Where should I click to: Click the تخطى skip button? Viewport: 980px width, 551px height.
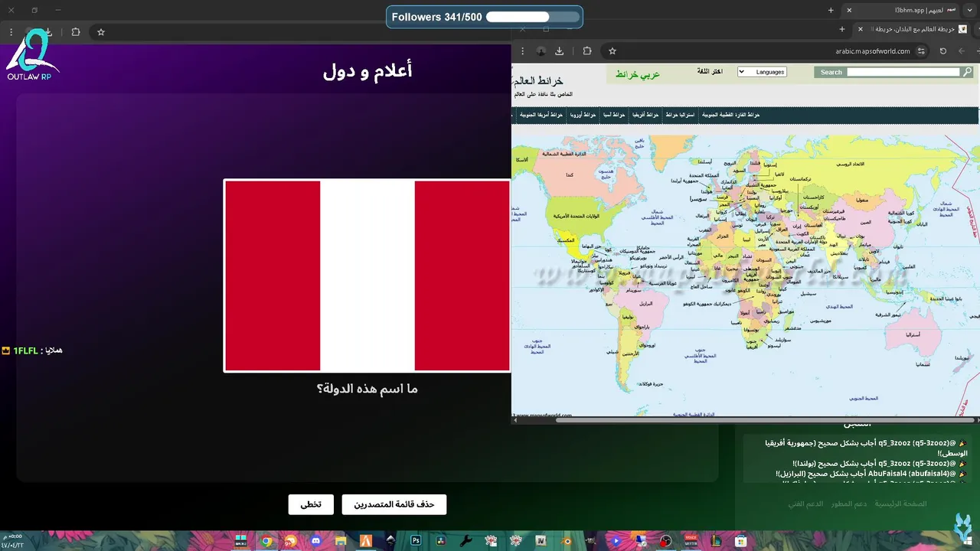(311, 504)
